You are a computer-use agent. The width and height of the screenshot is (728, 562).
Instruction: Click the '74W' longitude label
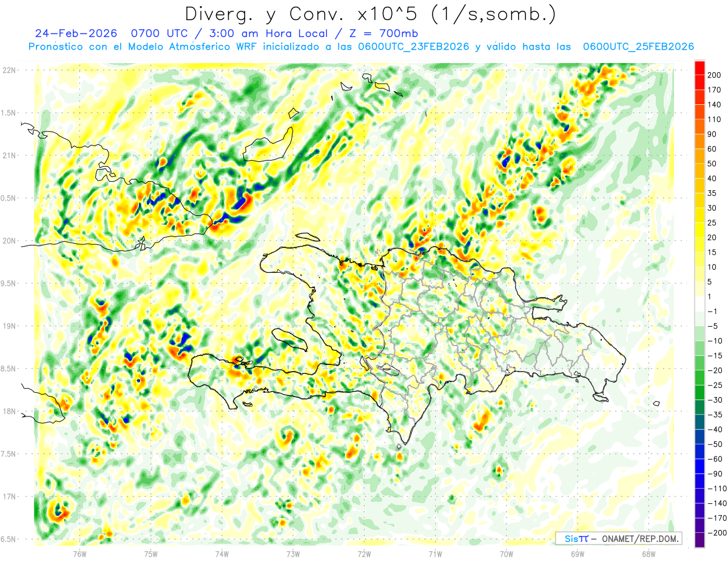[x=221, y=554]
